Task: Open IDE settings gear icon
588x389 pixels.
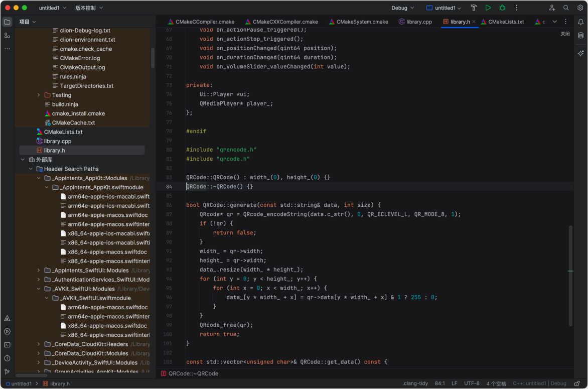Action: click(580, 8)
